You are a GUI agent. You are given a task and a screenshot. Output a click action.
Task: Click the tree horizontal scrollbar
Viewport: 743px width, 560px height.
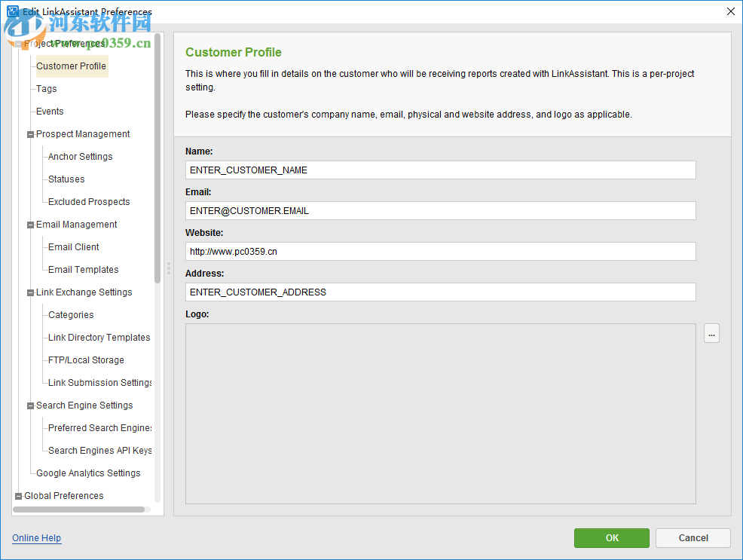[x=78, y=510]
